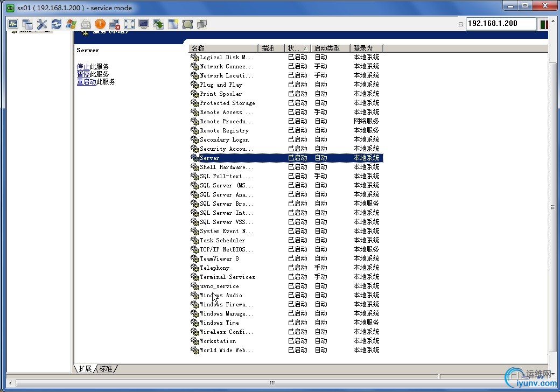The image size is (560, 392).
Task: Select the highlighted Server service row
Action: tap(286, 158)
